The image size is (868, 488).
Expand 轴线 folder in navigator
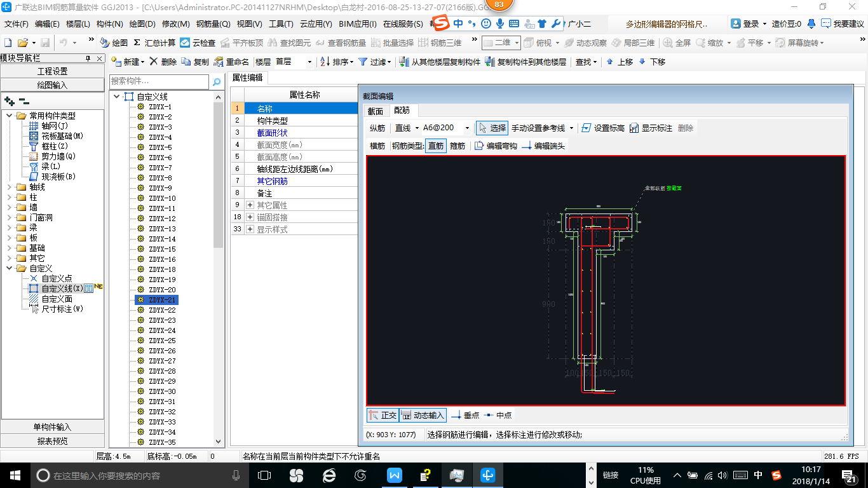click(10, 187)
